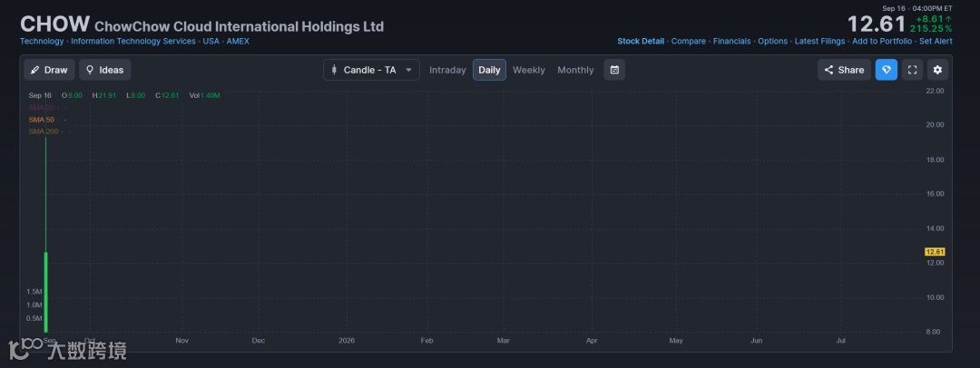Open chart settings gear
Image resolution: width=980 pixels, height=368 pixels.
[x=937, y=70]
